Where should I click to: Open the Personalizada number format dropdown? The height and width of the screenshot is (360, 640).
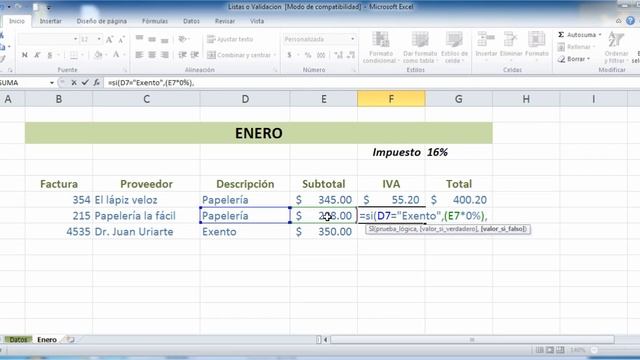[x=353, y=39]
